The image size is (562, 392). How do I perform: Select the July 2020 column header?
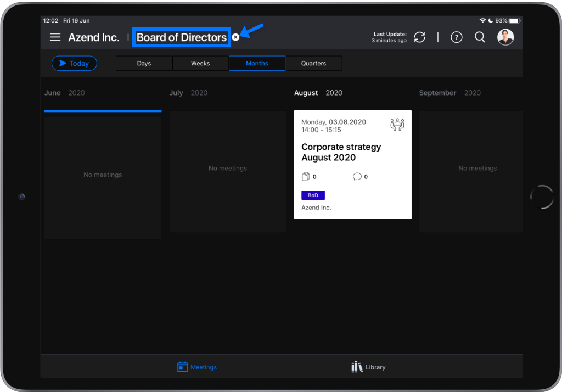click(188, 93)
